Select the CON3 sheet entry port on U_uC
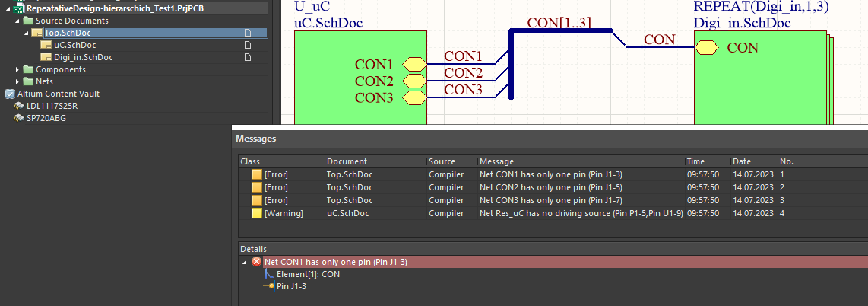The width and height of the screenshot is (868, 306). [413, 98]
